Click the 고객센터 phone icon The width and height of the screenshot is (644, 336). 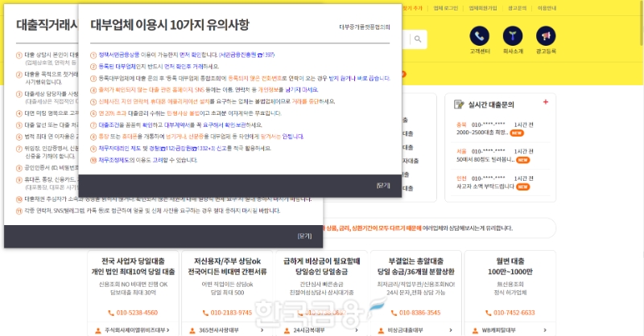tap(480, 36)
